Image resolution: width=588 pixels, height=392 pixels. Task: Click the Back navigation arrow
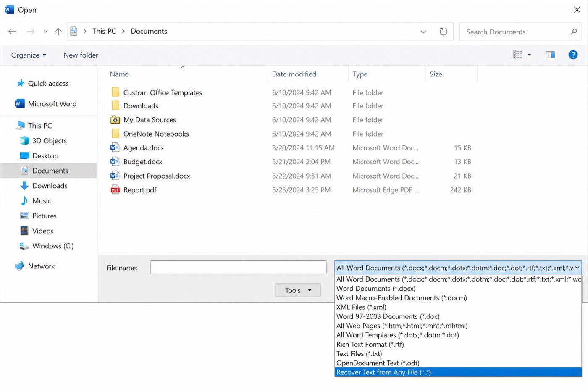tap(13, 32)
